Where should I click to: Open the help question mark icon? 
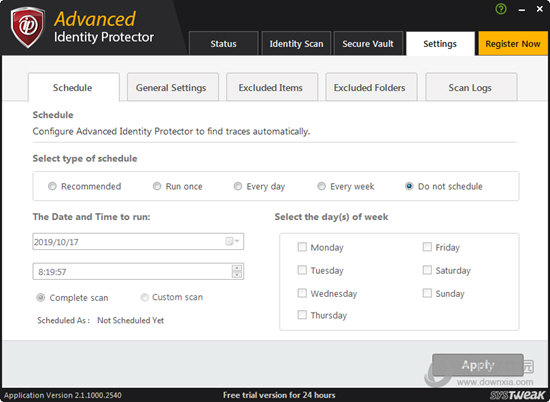coord(501,9)
